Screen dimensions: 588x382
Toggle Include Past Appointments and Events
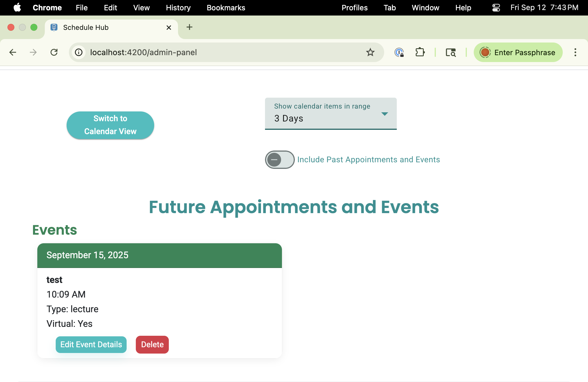coord(279,160)
